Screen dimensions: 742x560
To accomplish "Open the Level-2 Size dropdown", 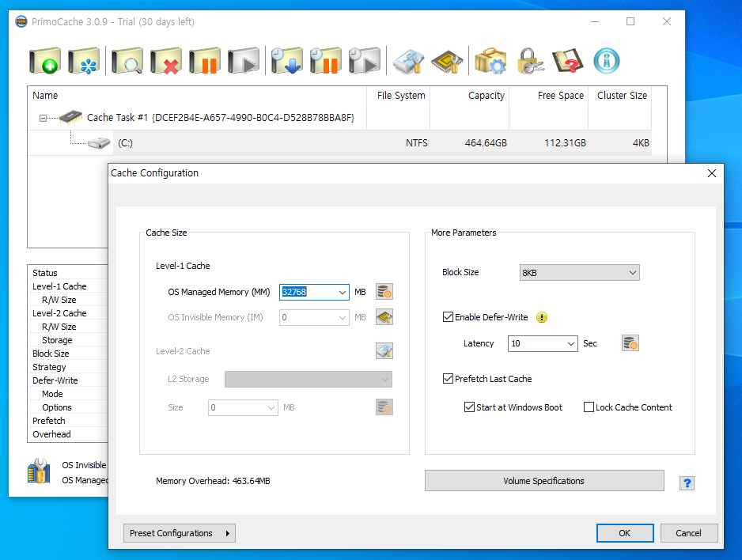I will tap(271, 407).
